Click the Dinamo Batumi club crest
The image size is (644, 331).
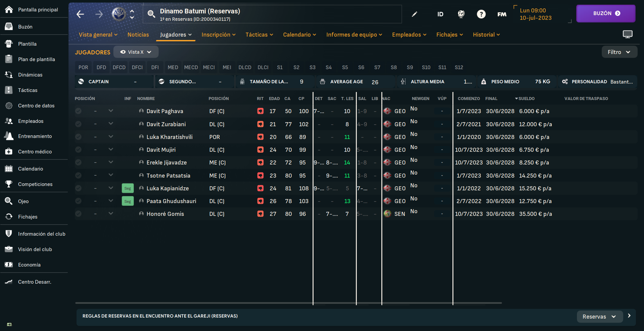click(x=119, y=14)
